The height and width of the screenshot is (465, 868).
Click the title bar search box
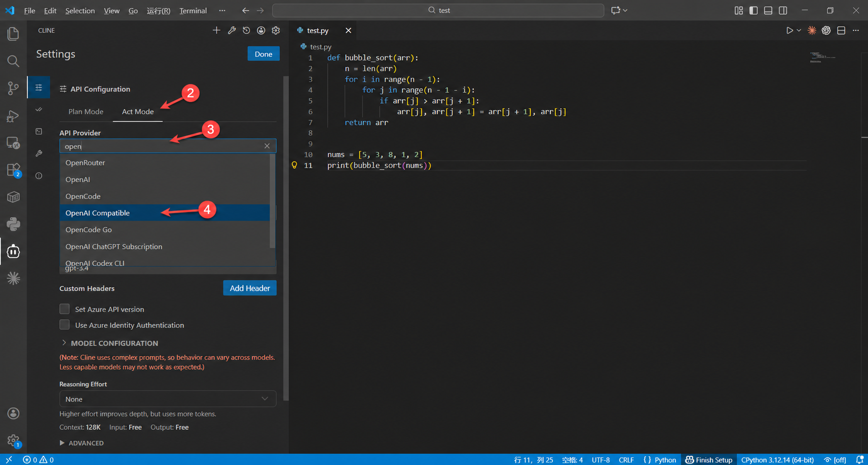438,10
